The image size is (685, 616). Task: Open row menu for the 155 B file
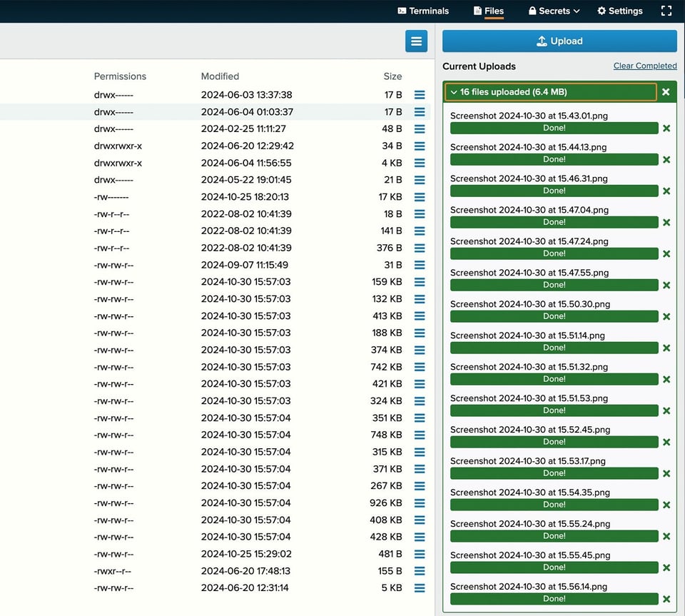coord(420,571)
